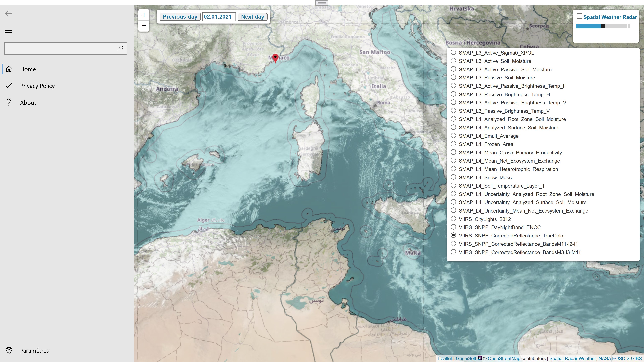Image resolution: width=644 pixels, height=362 pixels.
Task: Open Paramètres via the gear icon
Action: click(x=9, y=350)
